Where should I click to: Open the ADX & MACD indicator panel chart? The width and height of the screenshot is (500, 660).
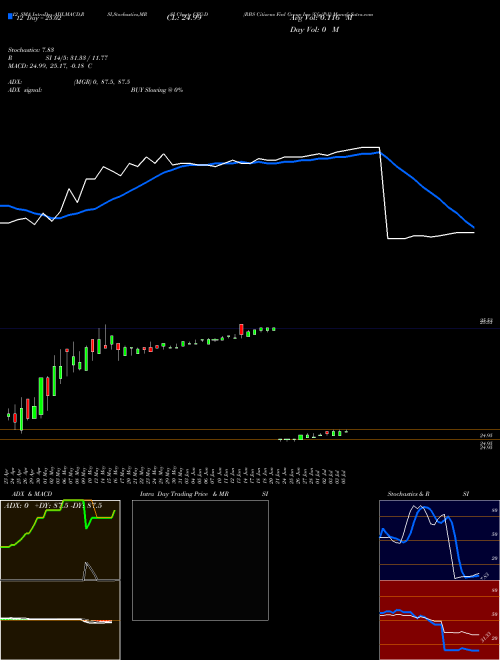(x=60, y=580)
